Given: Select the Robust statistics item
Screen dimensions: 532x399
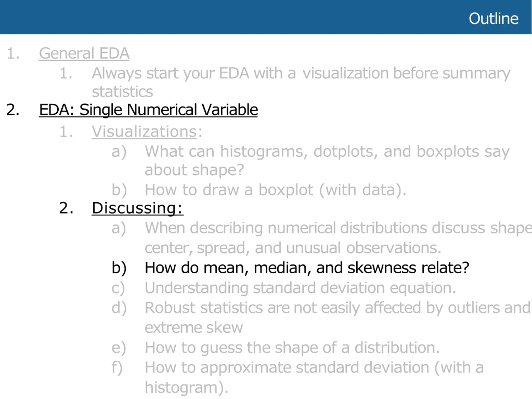Looking at the screenshot, I should (x=337, y=317).
